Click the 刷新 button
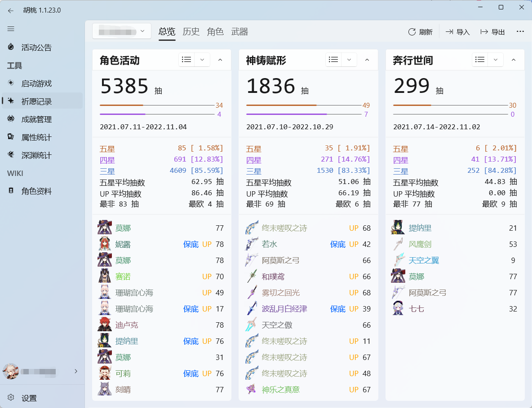532x408 pixels. coord(420,32)
